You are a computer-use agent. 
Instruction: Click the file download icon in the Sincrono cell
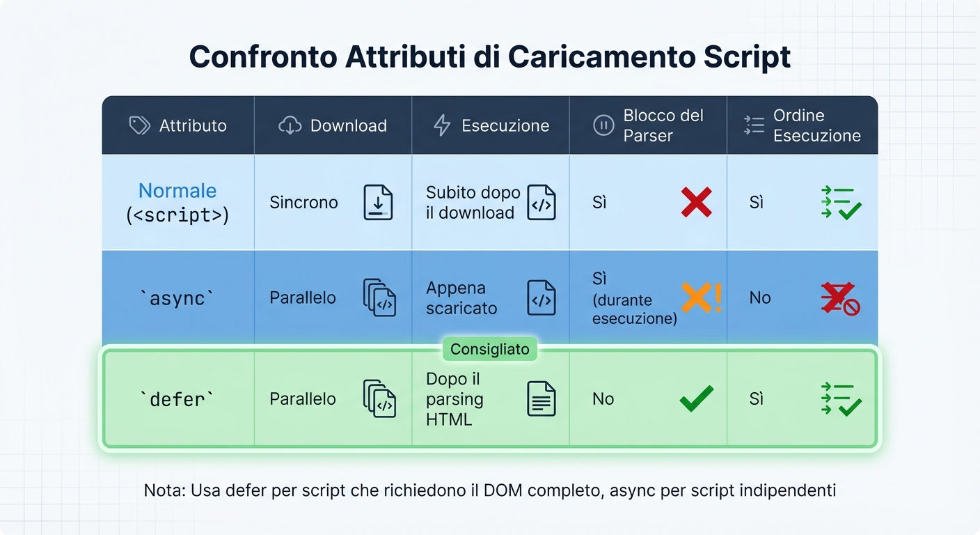pyautogui.click(x=378, y=203)
